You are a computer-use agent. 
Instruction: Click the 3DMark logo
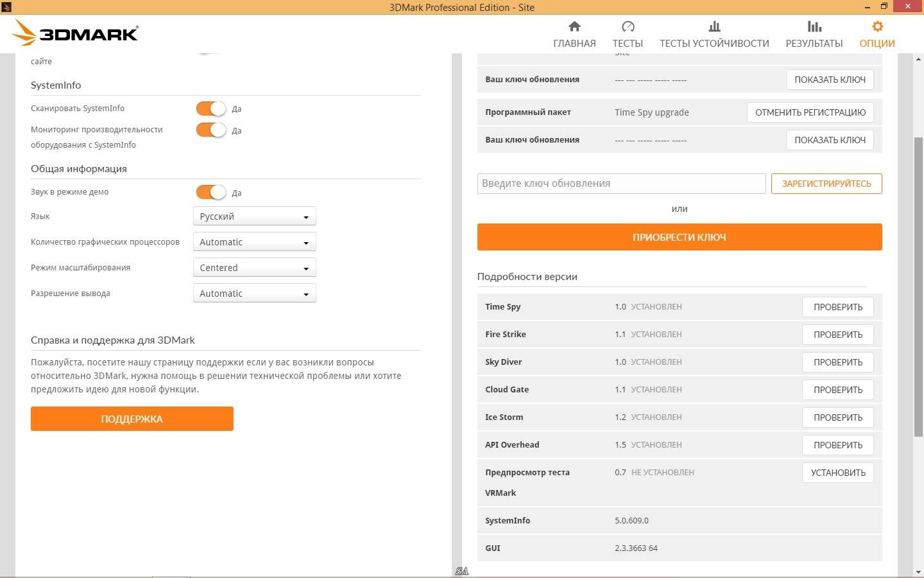[76, 33]
